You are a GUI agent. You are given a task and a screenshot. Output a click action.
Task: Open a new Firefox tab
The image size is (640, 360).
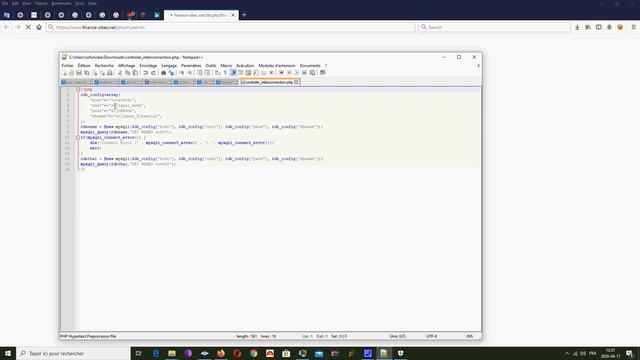[244, 15]
